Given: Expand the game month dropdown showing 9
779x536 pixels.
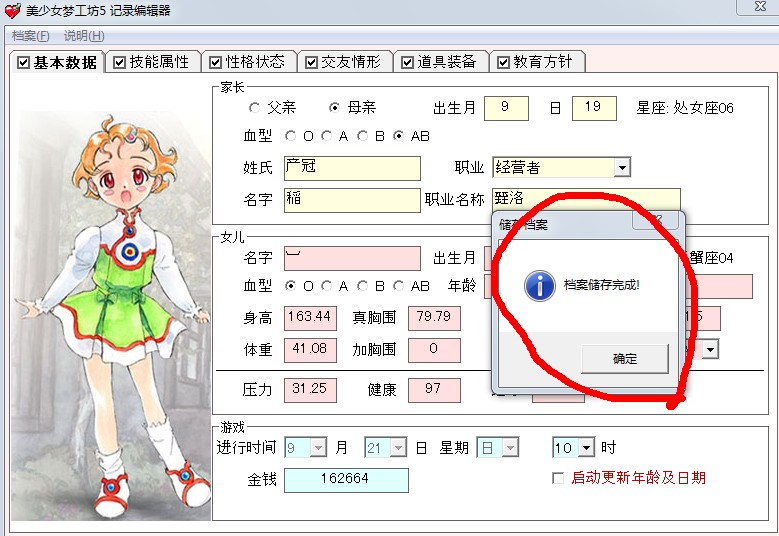Looking at the screenshot, I should pyautogui.click(x=320, y=448).
